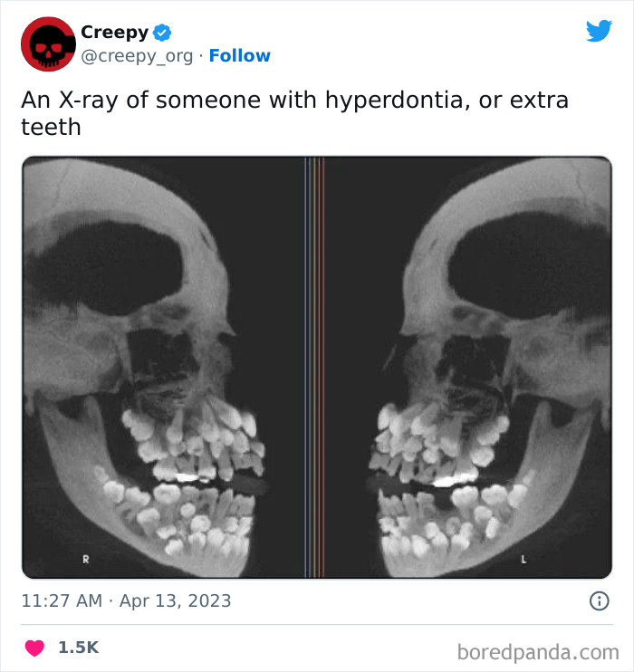
Task: Click the boredpanda.com watermark
Action: pyautogui.click(x=539, y=650)
